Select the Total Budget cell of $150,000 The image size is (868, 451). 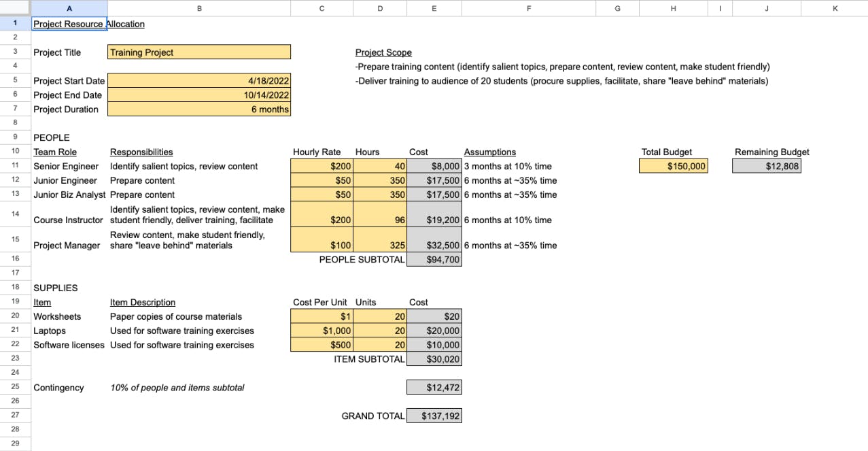673,165
